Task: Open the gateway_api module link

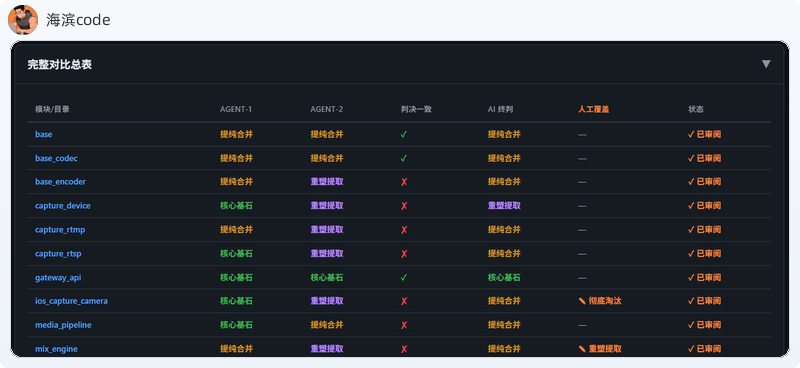Action: pyautogui.click(x=58, y=278)
